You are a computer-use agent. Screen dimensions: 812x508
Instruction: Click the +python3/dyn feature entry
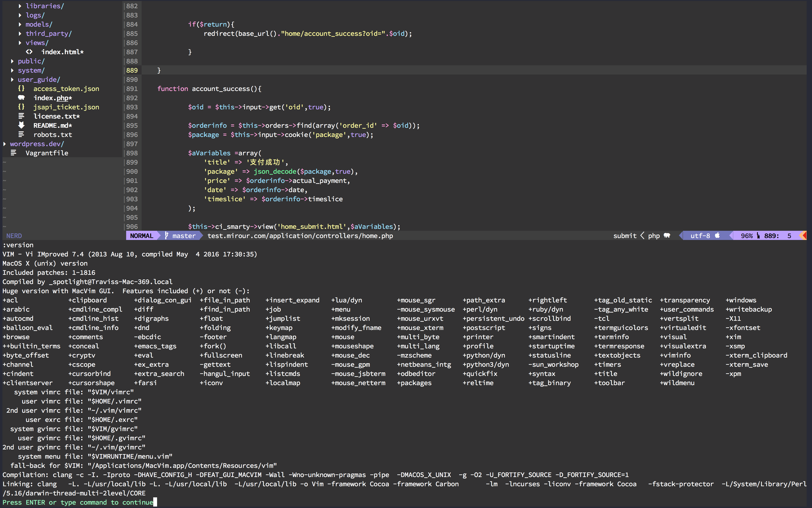click(486, 365)
